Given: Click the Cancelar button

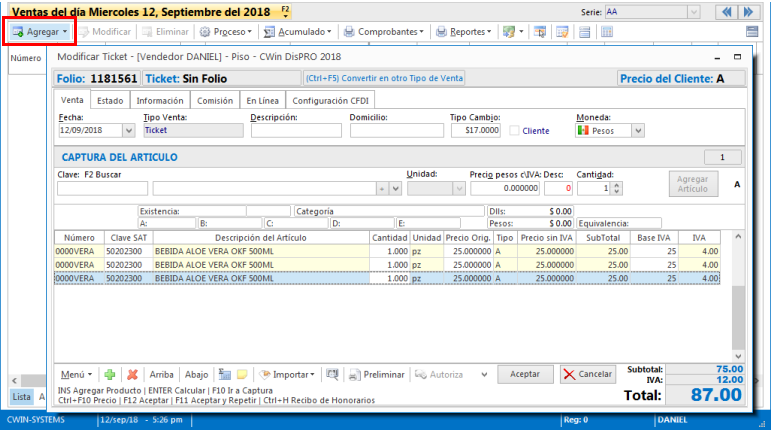Looking at the screenshot, I should (587, 374).
